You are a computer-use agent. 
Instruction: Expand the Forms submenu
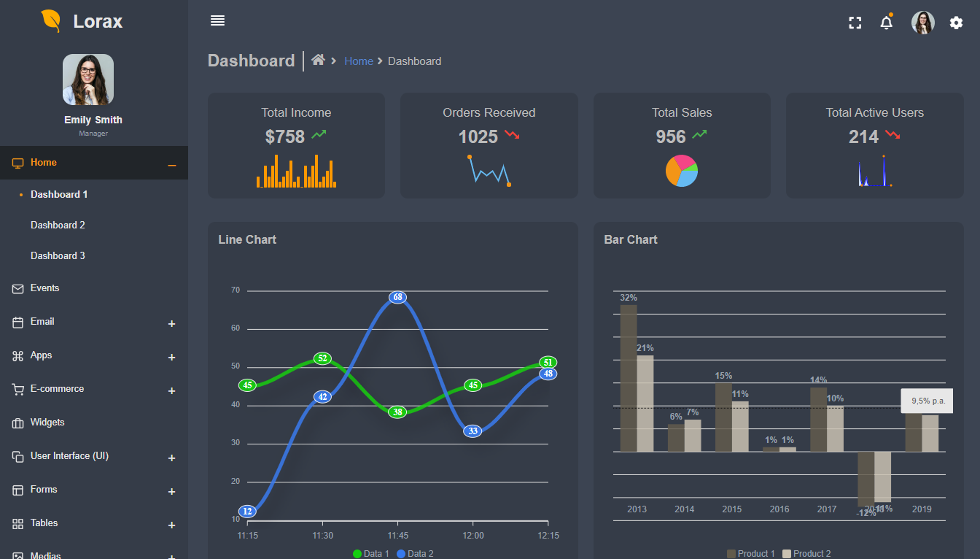click(172, 492)
